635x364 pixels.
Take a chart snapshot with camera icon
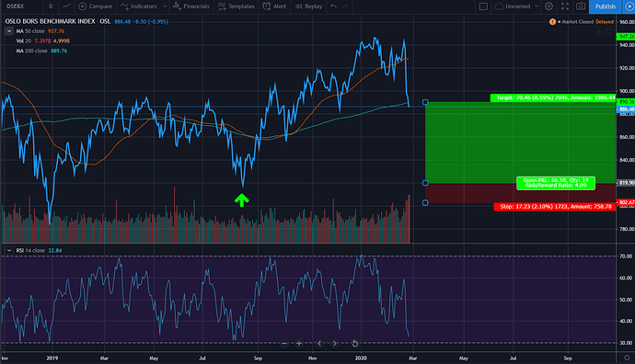click(x=581, y=6)
